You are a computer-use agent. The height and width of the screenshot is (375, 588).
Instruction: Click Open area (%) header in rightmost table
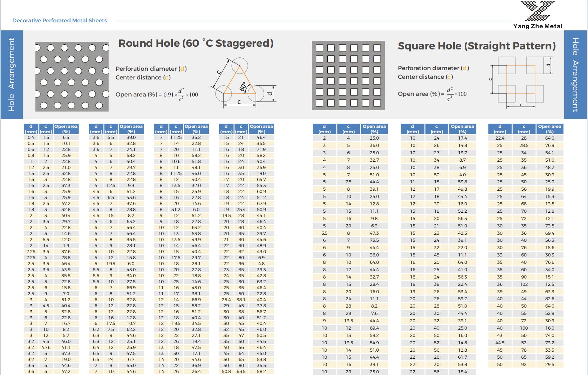point(550,129)
